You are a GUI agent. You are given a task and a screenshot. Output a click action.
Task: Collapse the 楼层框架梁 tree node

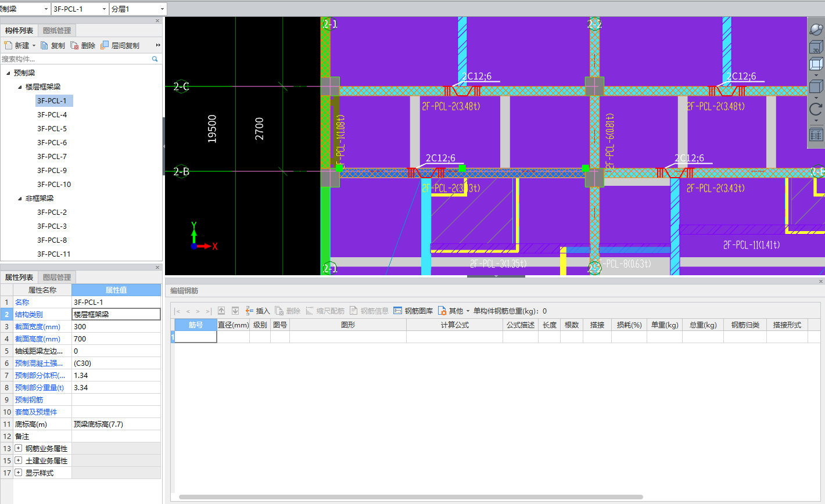[x=20, y=87]
